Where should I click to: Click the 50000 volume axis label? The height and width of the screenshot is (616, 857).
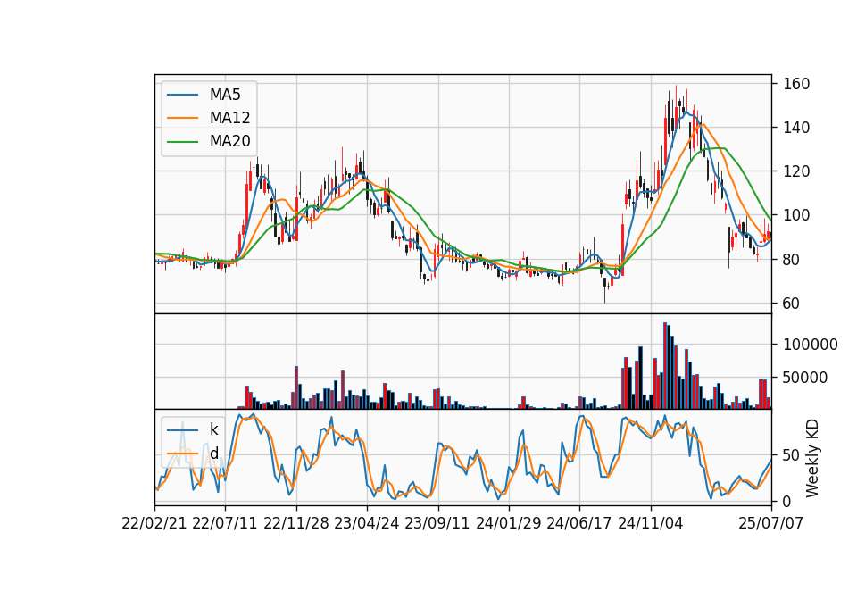point(805,377)
